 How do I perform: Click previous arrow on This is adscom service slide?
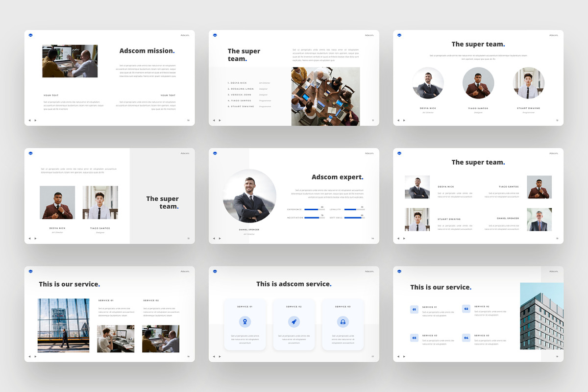(214, 356)
